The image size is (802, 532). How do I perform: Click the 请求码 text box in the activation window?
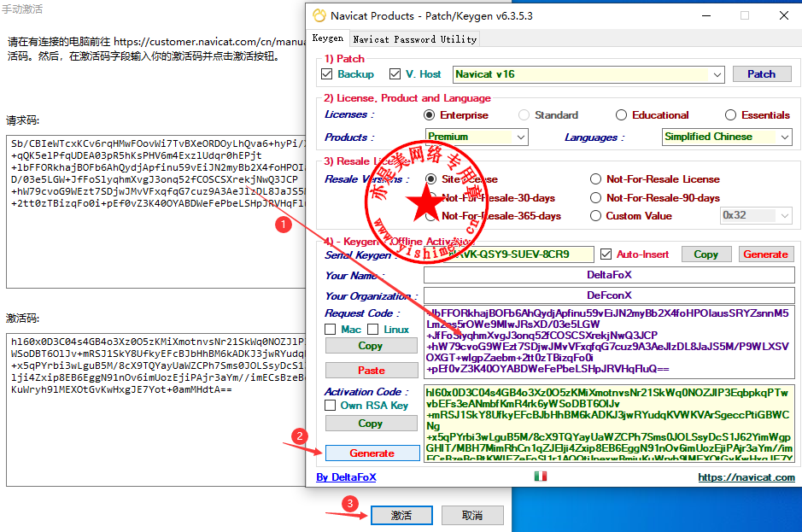(x=156, y=212)
